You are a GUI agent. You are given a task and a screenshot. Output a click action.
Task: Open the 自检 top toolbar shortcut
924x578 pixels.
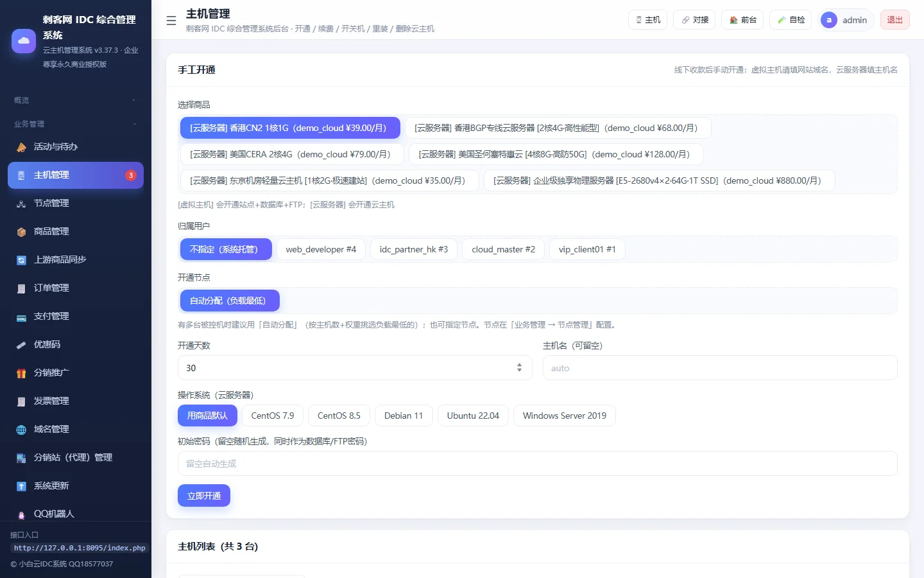(x=791, y=20)
